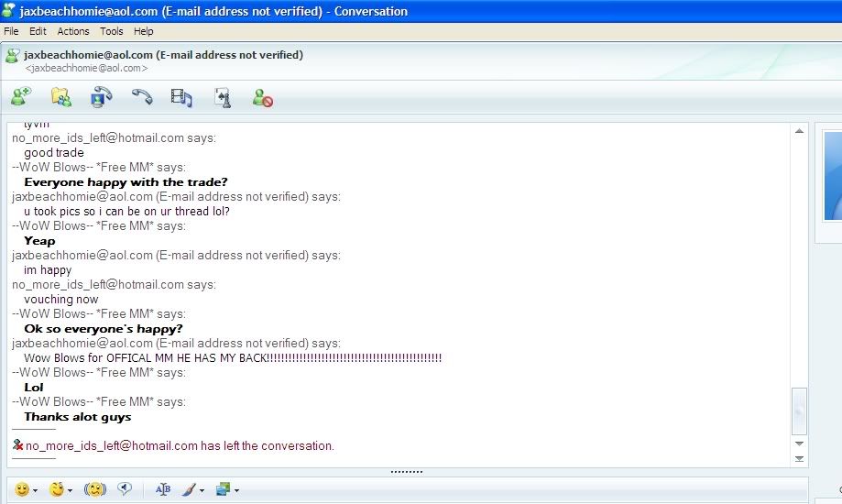
Task: Open the background picture icon
Action: pyautogui.click(x=223, y=489)
